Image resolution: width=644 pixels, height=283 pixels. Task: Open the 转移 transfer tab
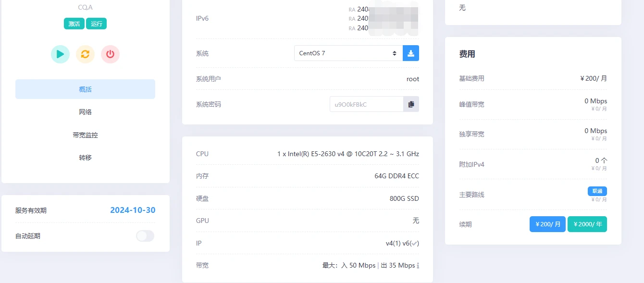(85, 158)
